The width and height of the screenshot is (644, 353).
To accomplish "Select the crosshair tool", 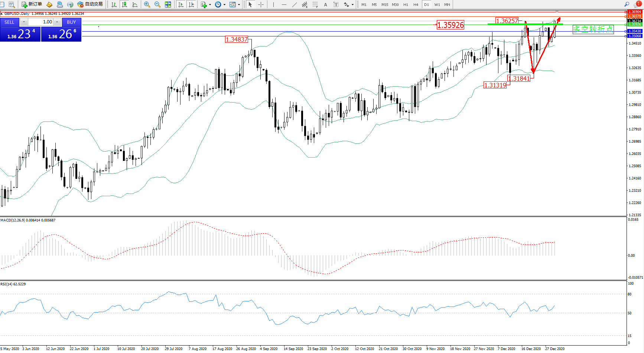I will (261, 4).
